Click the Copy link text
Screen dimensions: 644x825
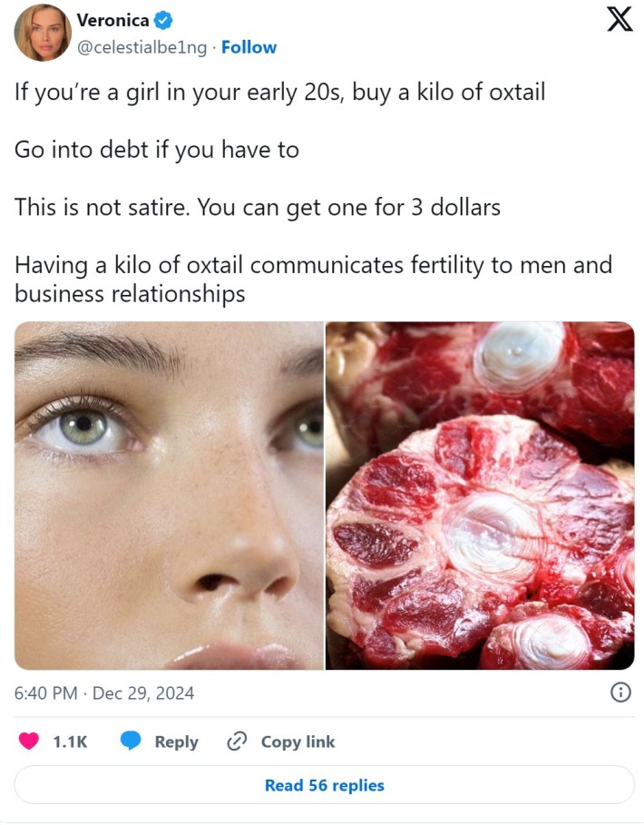(298, 742)
